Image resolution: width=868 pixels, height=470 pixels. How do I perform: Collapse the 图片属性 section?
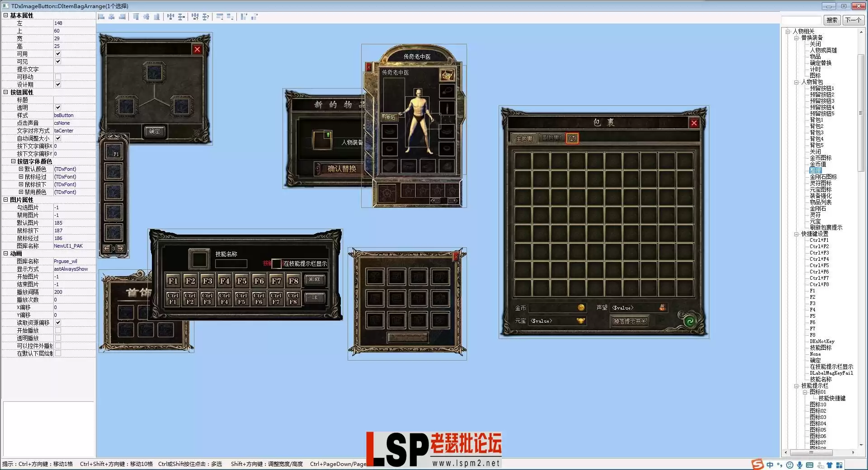tap(6, 200)
